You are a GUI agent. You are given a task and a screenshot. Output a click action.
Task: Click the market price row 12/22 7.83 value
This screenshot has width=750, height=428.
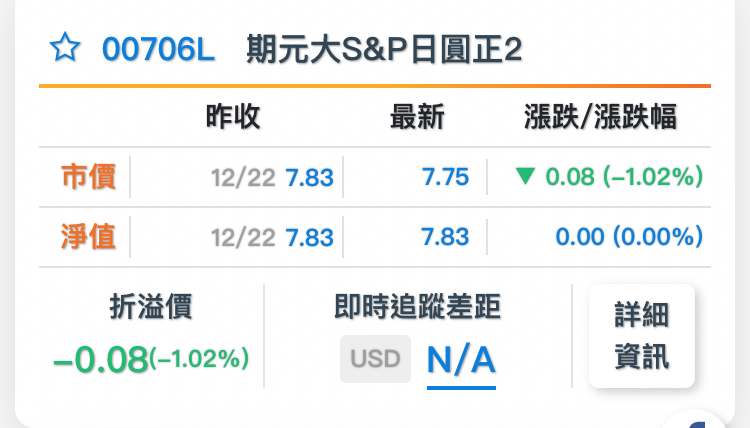pyautogui.click(x=272, y=177)
